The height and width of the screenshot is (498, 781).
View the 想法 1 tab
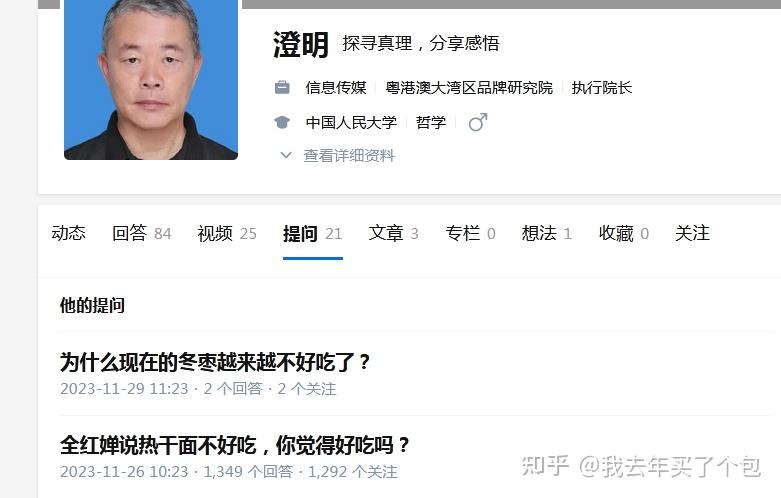tap(547, 233)
